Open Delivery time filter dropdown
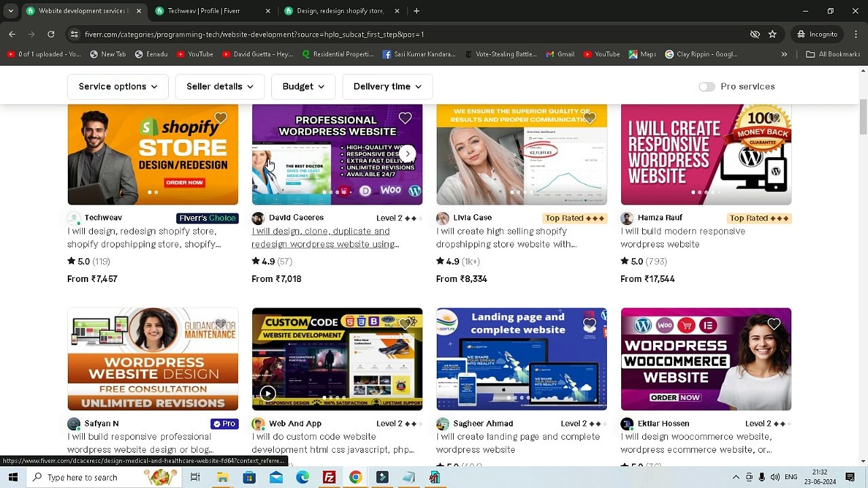 (387, 87)
